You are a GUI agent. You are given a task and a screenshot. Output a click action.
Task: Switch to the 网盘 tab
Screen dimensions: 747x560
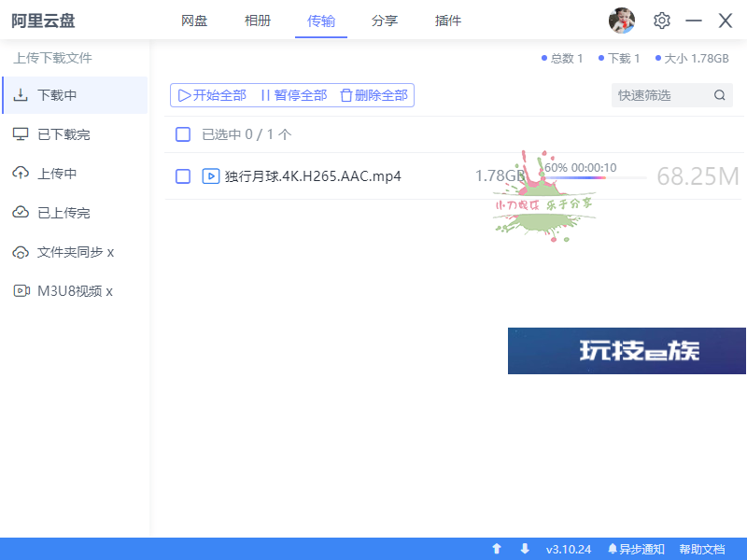pos(194,21)
